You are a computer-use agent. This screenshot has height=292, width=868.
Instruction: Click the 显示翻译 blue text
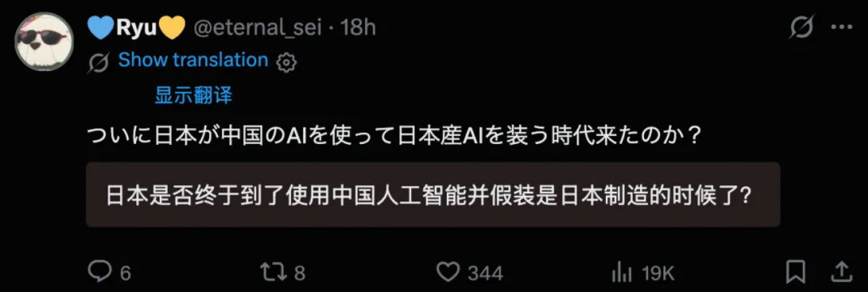tap(194, 95)
